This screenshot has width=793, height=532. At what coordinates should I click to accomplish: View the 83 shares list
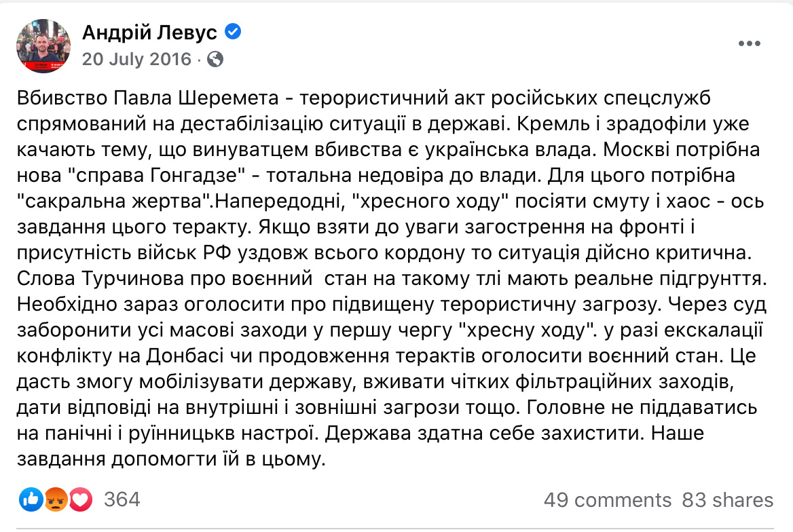coord(727,500)
